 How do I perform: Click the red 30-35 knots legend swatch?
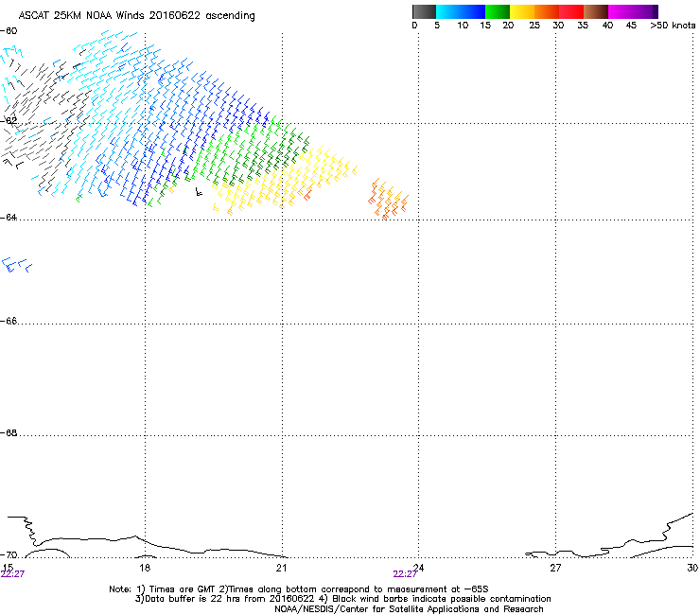pos(571,11)
